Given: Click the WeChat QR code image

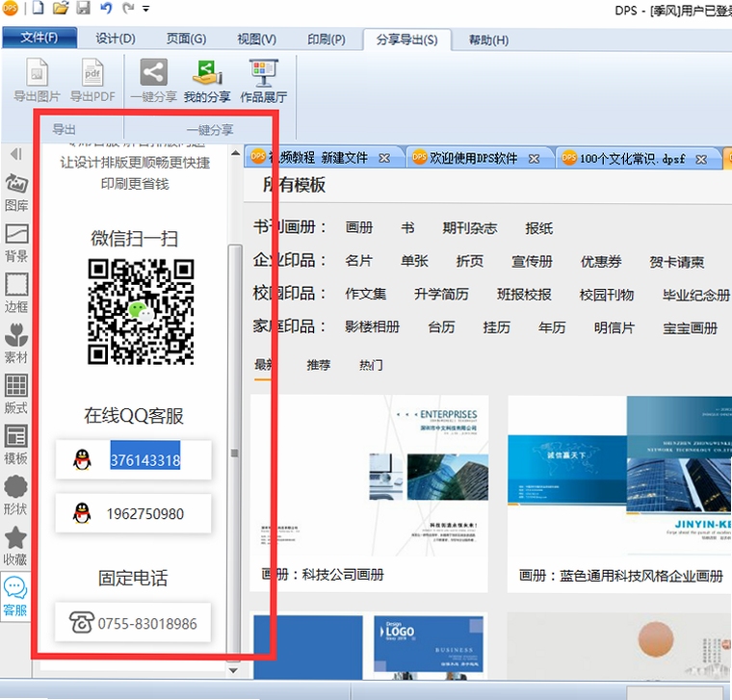Looking at the screenshot, I should coord(141,312).
